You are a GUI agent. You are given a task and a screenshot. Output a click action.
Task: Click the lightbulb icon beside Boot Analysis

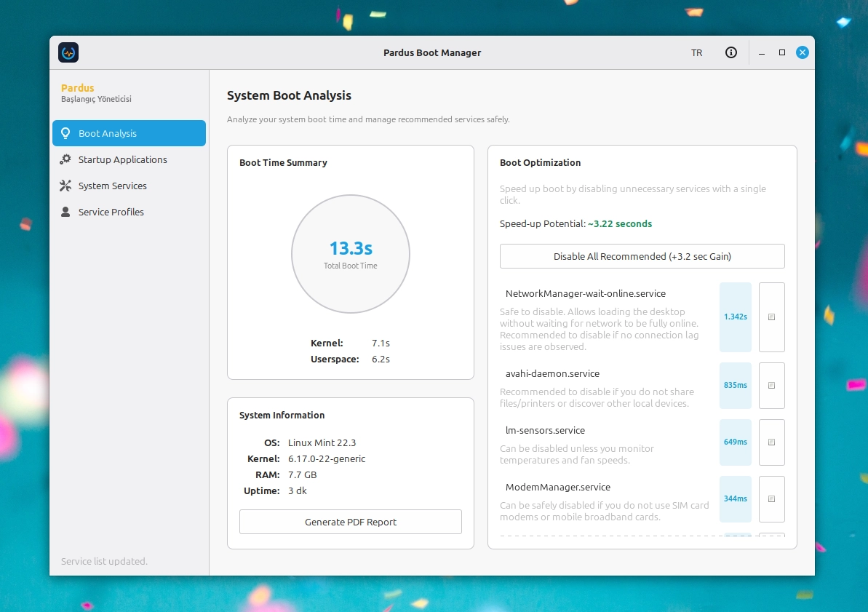coord(65,133)
